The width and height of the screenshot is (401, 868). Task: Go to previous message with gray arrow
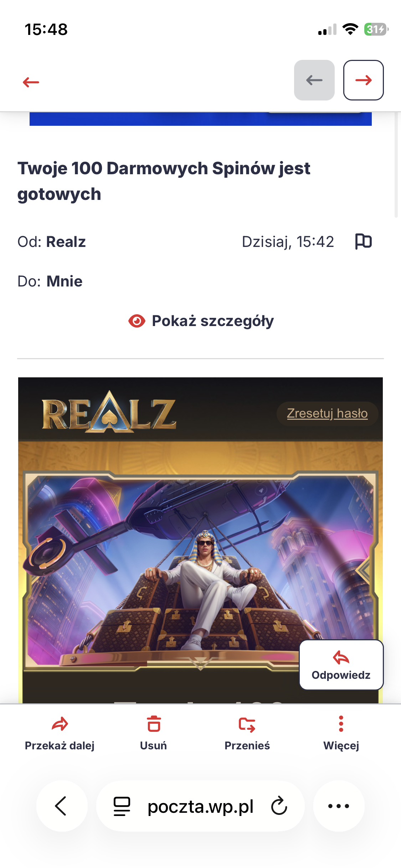point(314,80)
